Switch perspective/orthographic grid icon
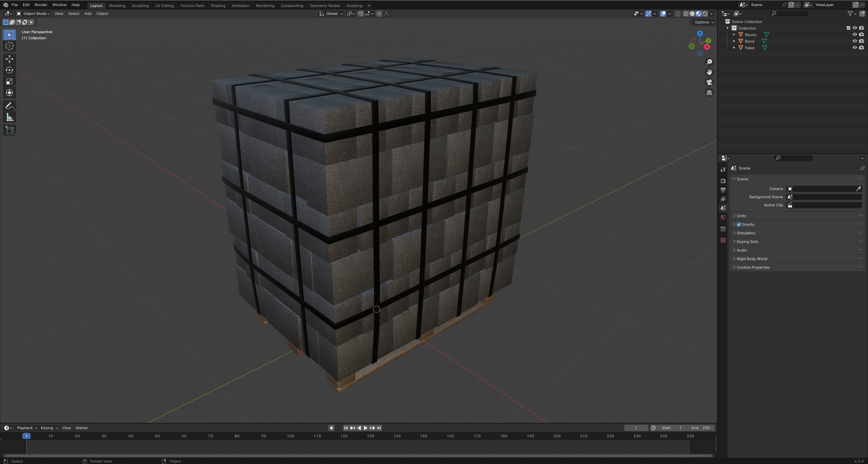The width and height of the screenshot is (868, 464). tap(709, 93)
